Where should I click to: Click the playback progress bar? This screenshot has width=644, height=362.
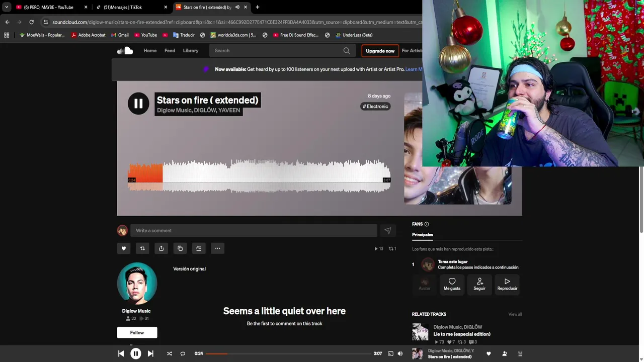point(288,353)
